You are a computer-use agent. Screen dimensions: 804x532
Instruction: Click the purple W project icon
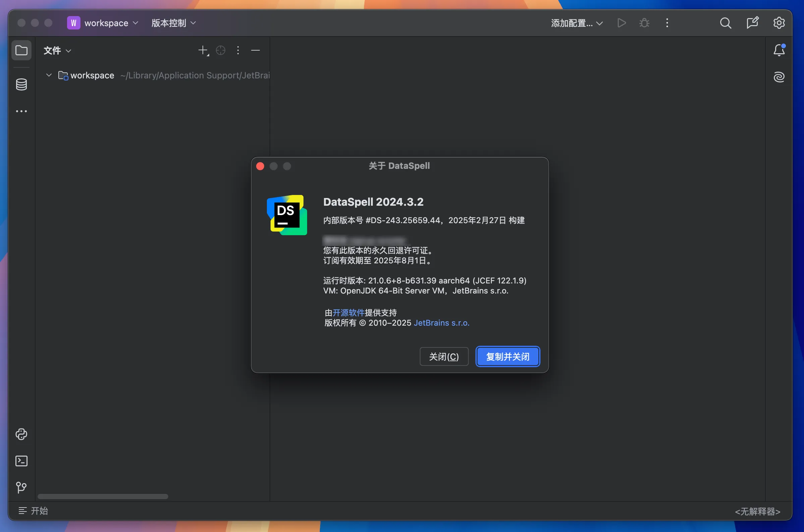74,23
